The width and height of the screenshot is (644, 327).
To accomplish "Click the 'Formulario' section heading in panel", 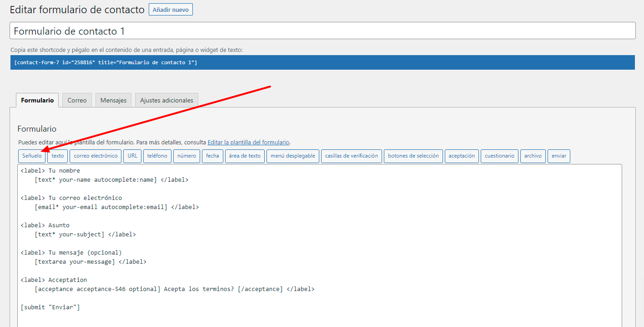I will point(37,129).
